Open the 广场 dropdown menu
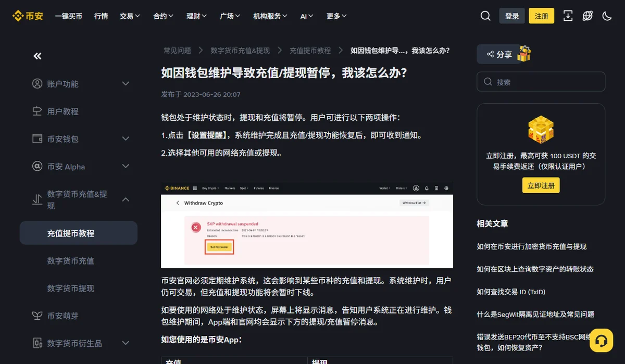Image resolution: width=625 pixels, height=364 pixels. click(230, 16)
